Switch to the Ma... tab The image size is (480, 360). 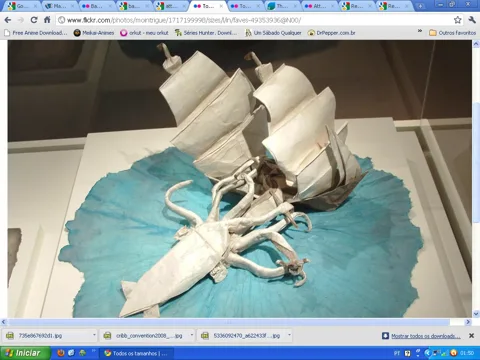click(x=60, y=6)
